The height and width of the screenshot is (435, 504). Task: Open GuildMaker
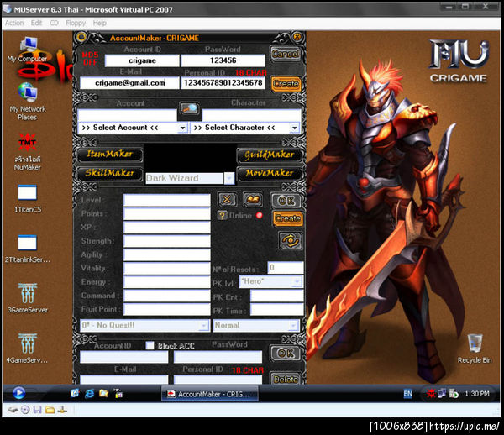tap(270, 155)
